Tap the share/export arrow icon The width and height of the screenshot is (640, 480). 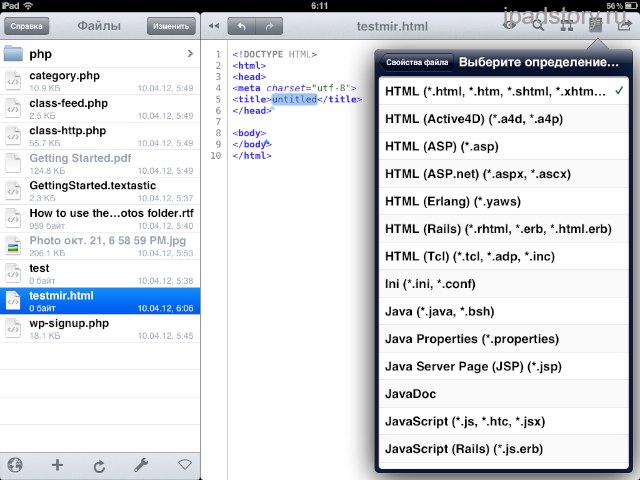(624, 26)
